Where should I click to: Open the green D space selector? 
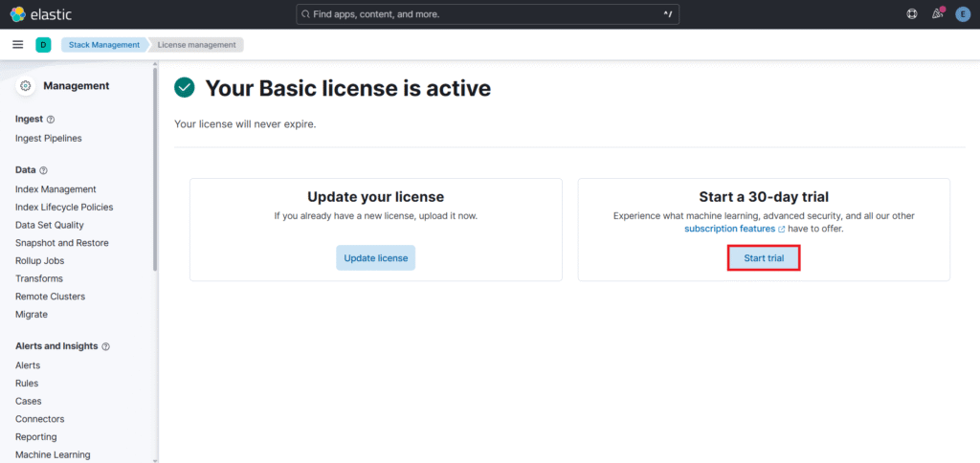[x=43, y=45]
